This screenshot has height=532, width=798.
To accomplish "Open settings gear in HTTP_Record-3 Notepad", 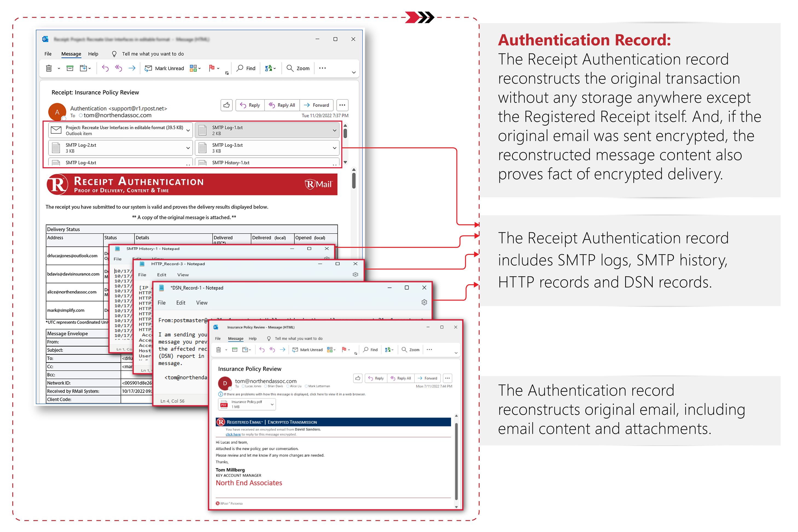I will click(355, 275).
